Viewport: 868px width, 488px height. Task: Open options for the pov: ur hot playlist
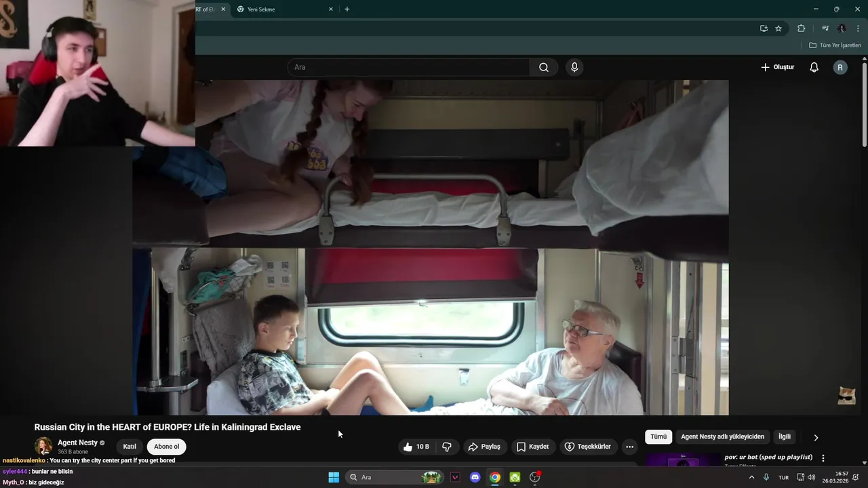(823, 458)
